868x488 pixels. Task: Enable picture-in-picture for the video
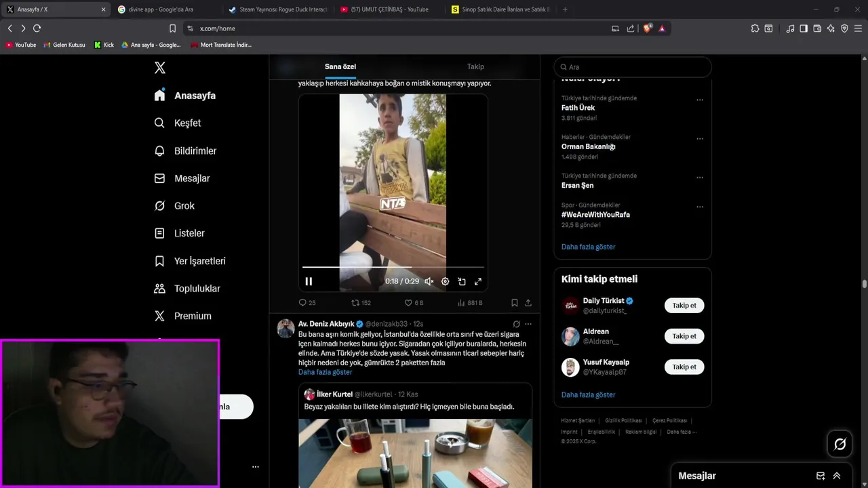[461, 281]
